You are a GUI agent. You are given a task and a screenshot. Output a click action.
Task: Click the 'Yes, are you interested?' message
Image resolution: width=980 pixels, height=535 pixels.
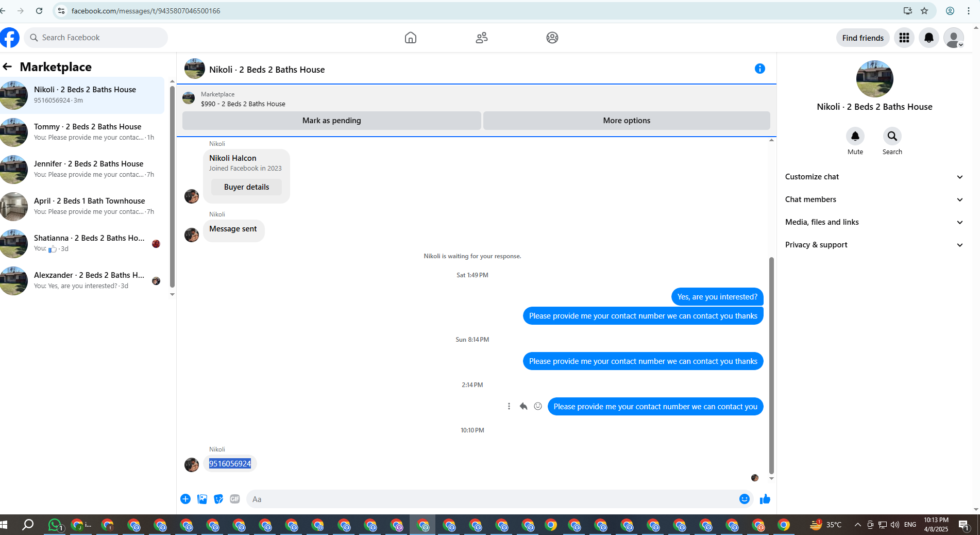point(717,297)
